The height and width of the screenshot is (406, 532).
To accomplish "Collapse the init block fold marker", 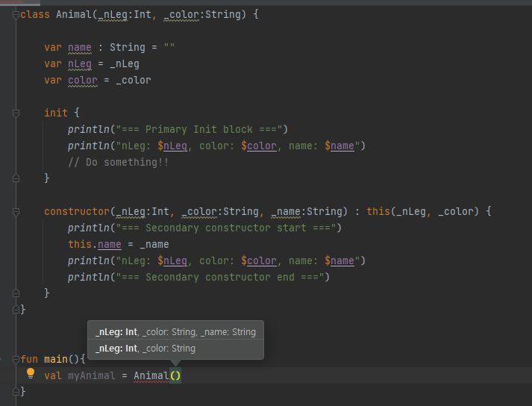I will (16, 113).
